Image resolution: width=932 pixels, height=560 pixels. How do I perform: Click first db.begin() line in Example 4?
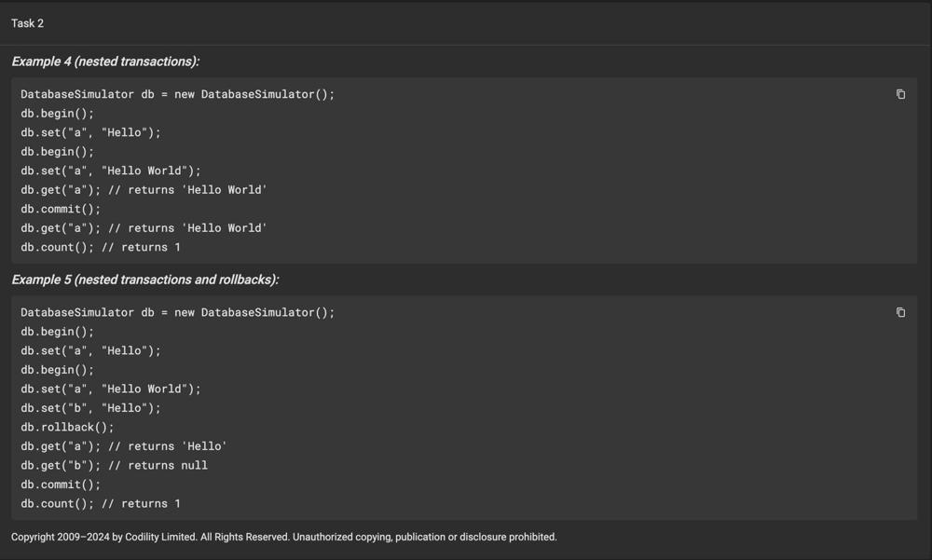[58, 114]
